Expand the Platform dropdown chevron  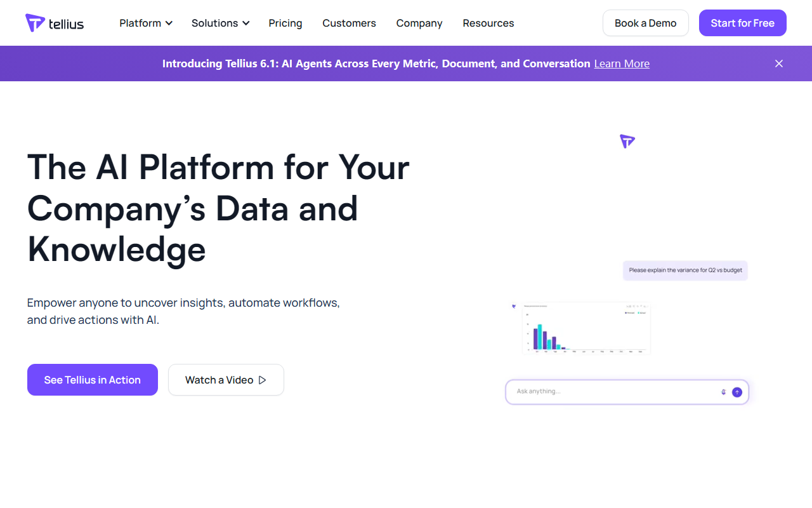click(169, 23)
